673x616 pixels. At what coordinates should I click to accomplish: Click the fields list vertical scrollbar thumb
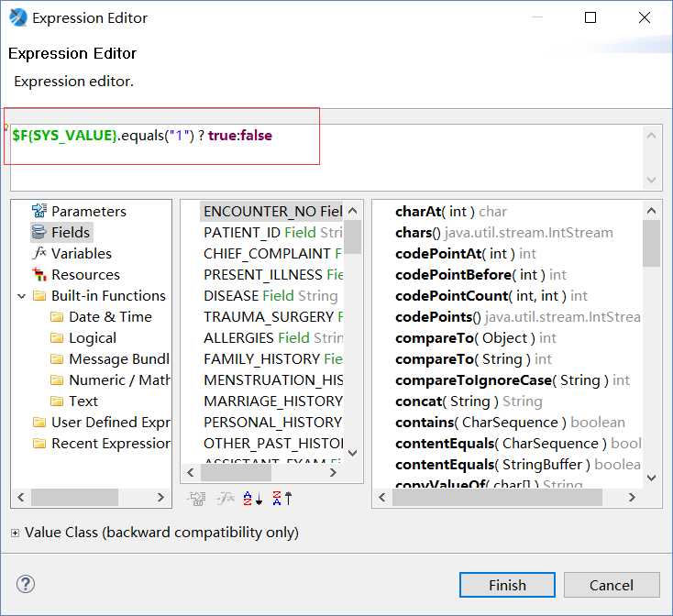coord(353,236)
